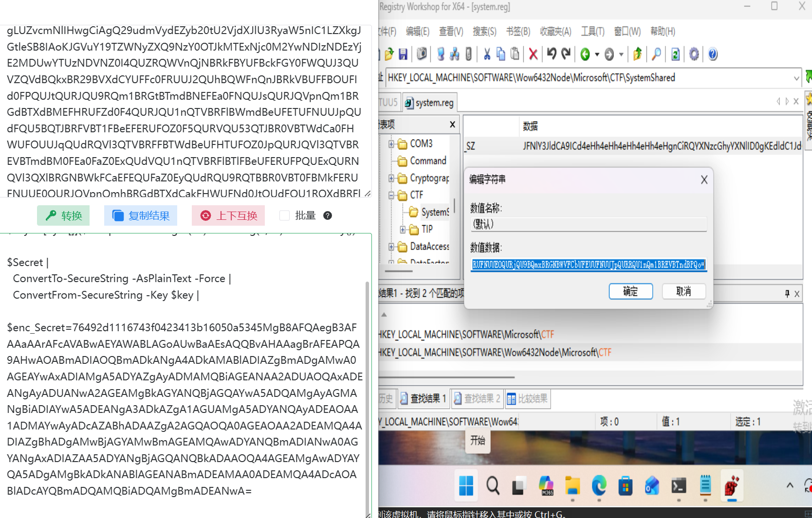Click the green 转换 convert button
The image size is (812, 518).
click(63, 215)
